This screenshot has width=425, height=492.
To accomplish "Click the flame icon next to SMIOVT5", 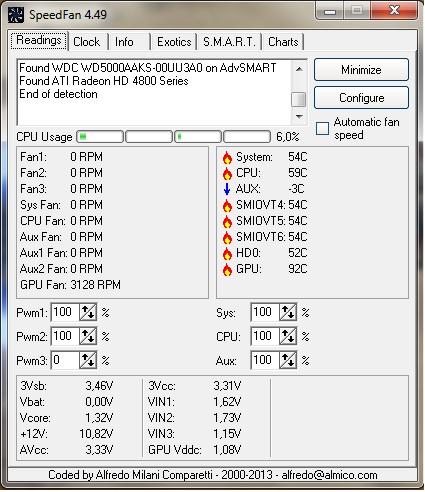I will (x=227, y=221).
